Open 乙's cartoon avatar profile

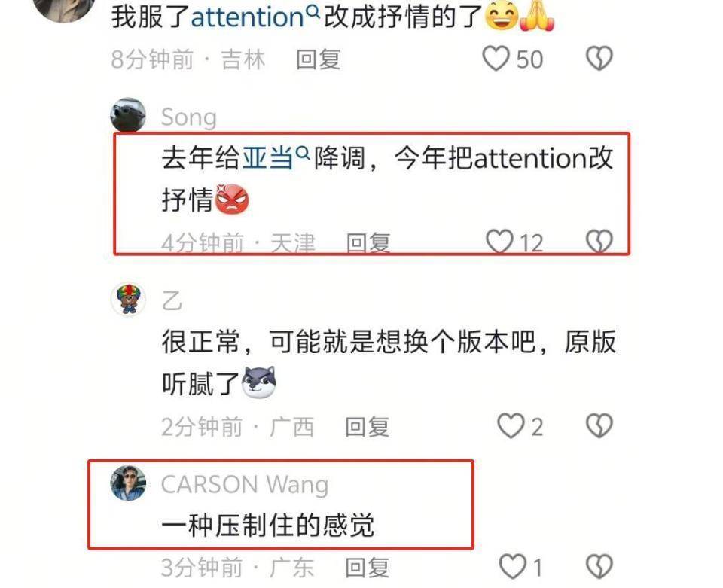point(128,299)
